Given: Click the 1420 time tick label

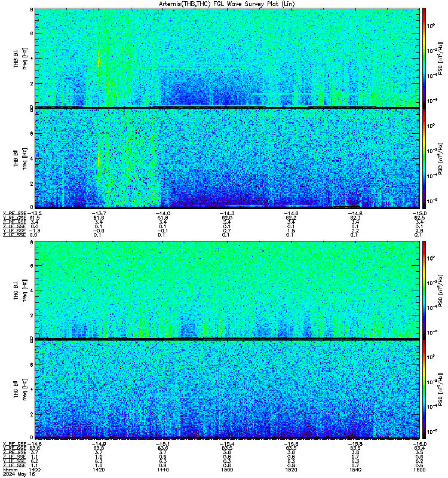Looking at the screenshot, I should point(99,470).
